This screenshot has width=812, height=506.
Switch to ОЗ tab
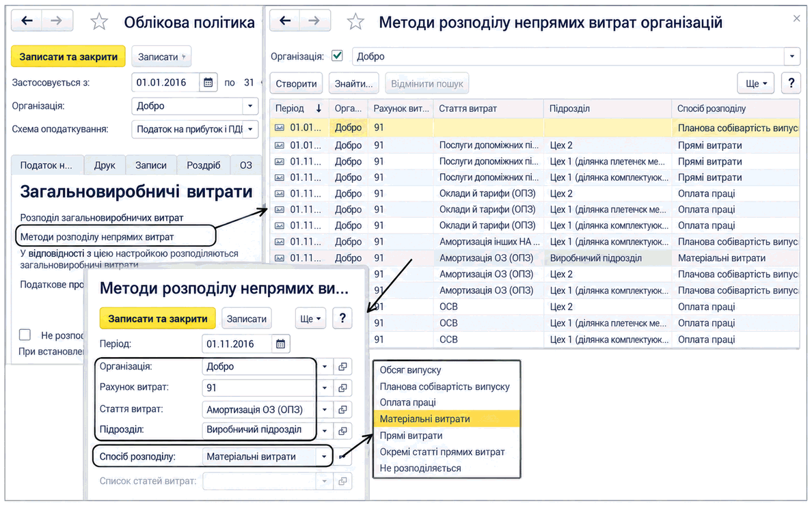pos(246,165)
